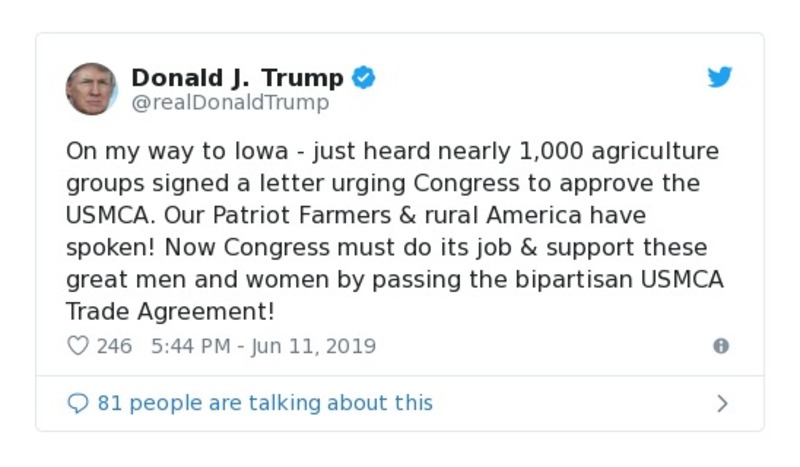Open the Twitter Ads info icon
This screenshot has height=467, width=800.
click(720, 346)
